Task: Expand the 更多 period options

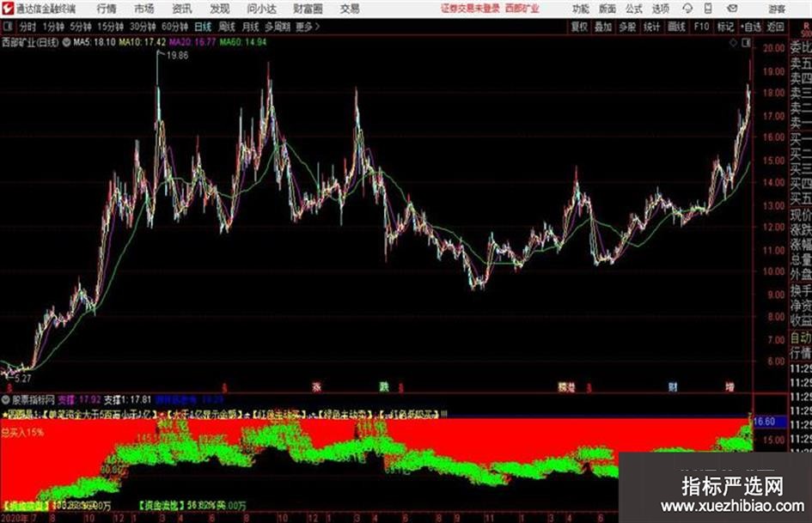Action: click(x=308, y=27)
